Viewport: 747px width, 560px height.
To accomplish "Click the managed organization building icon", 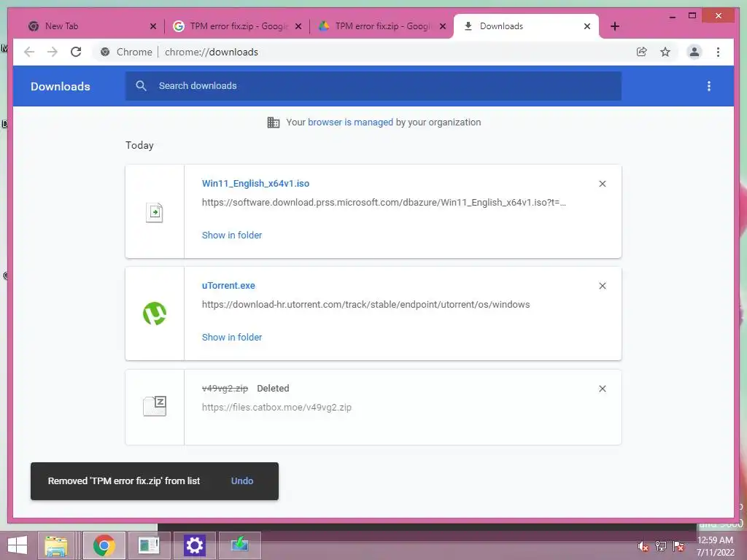I will [274, 122].
